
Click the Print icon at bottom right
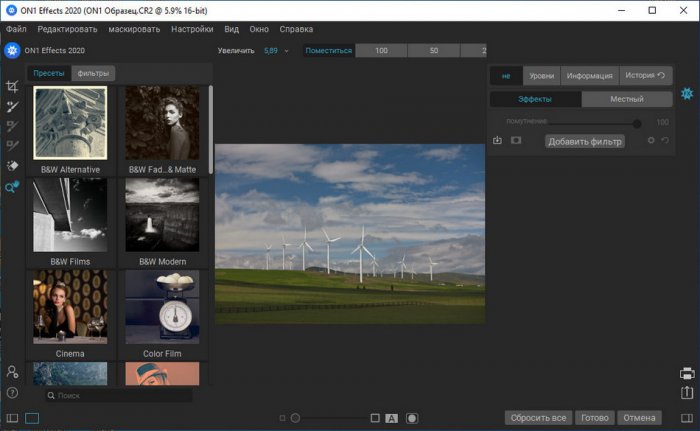tap(687, 373)
